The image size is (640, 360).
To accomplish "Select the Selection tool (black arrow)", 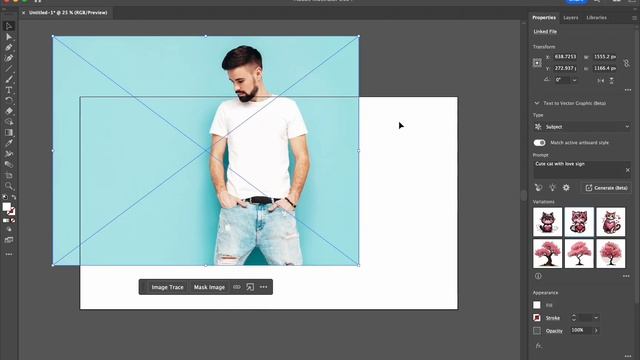I will pos(9,26).
